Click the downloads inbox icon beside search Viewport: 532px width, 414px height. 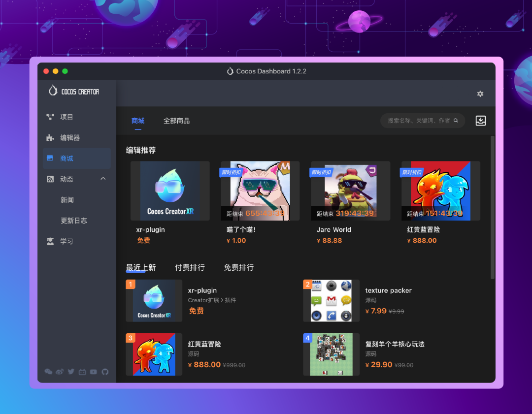point(481,121)
